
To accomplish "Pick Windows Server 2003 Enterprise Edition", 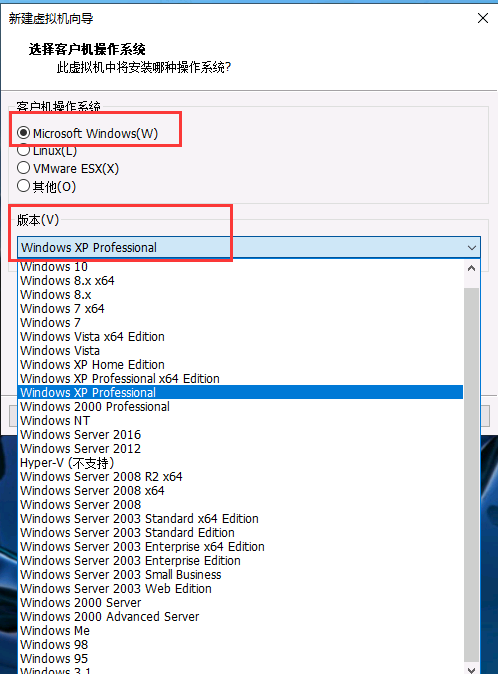I will tap(240, 561).
